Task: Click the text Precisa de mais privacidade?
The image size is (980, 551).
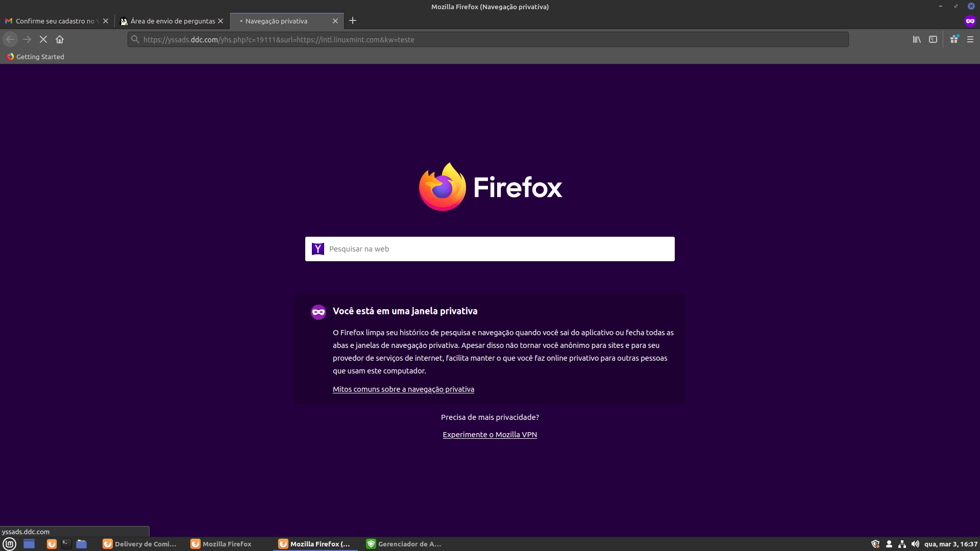Action: [x=490, y=417]
